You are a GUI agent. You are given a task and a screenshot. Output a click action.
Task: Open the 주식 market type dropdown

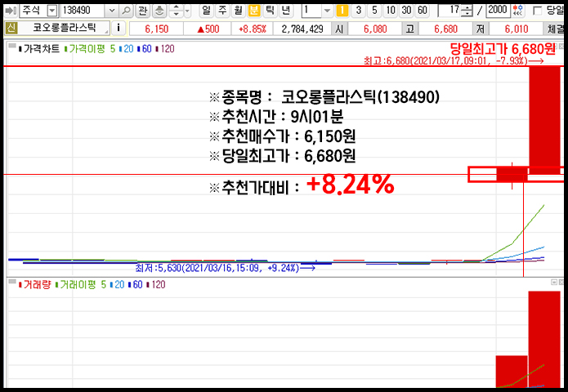[x=52, y=11]
